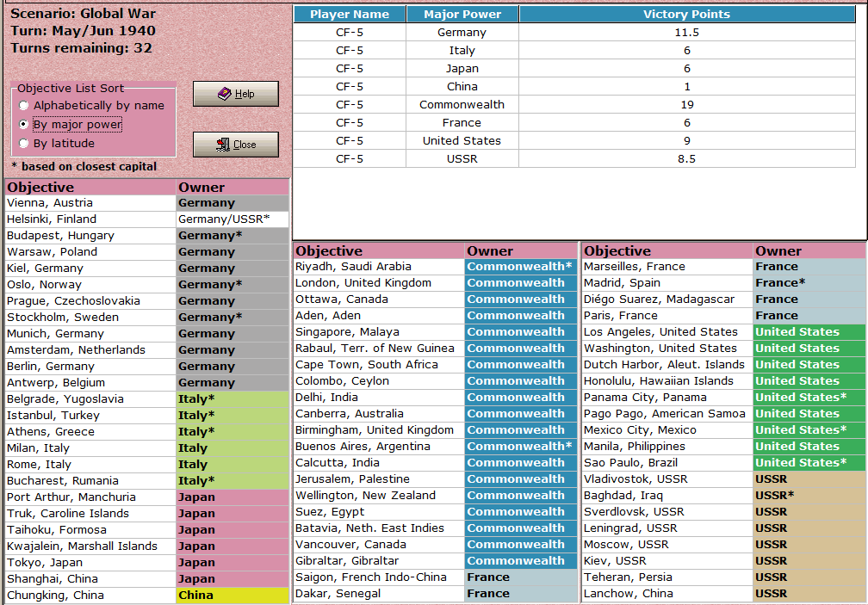This screenshot has width=868, height=605.
Task: Select Dutch Harbor, Aleut. Islands objective
Action: point(667,365)
